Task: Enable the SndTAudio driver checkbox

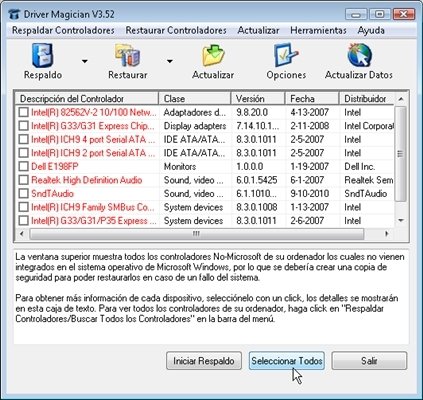Action: (23, 193)
